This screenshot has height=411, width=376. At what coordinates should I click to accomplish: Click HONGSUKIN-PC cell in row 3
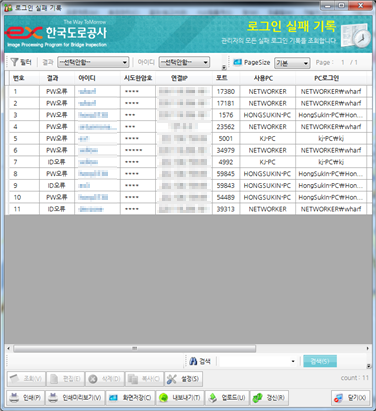pyautogui.click(x=267, y=115)
